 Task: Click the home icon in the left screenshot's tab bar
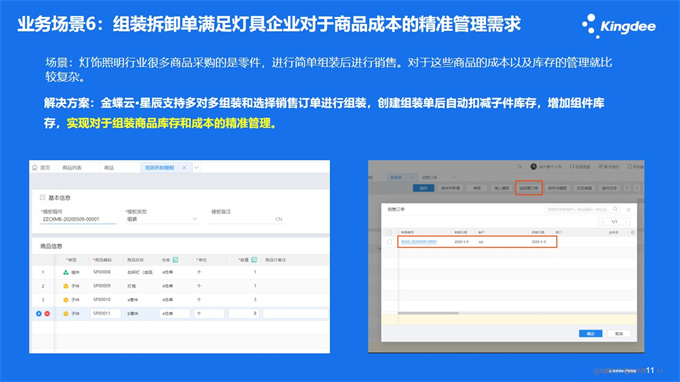tap(35, 167)
